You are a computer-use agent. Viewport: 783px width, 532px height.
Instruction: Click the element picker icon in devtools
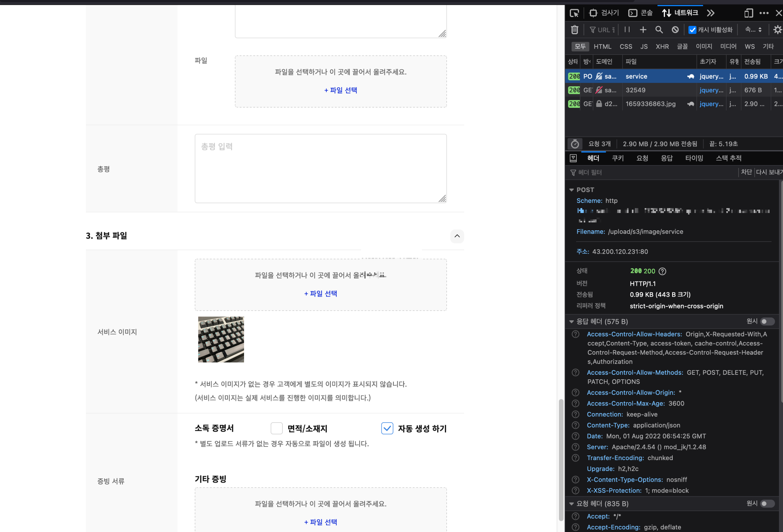click(x=574, y=13)
